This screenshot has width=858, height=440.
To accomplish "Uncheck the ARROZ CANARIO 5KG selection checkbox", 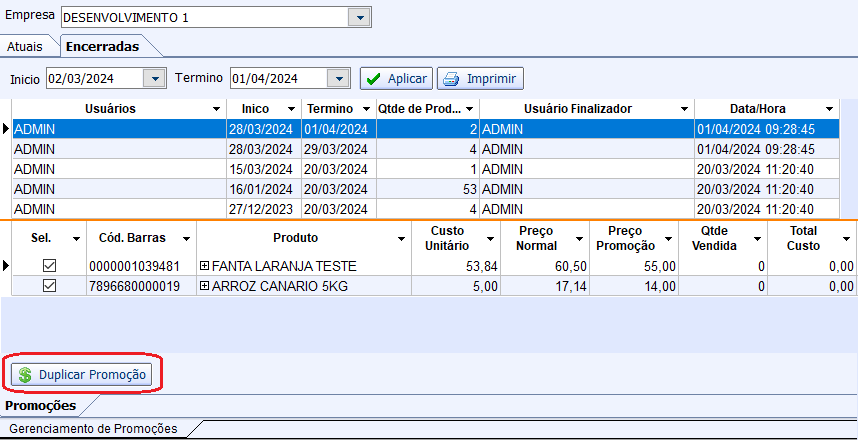I will pos(49,286).
